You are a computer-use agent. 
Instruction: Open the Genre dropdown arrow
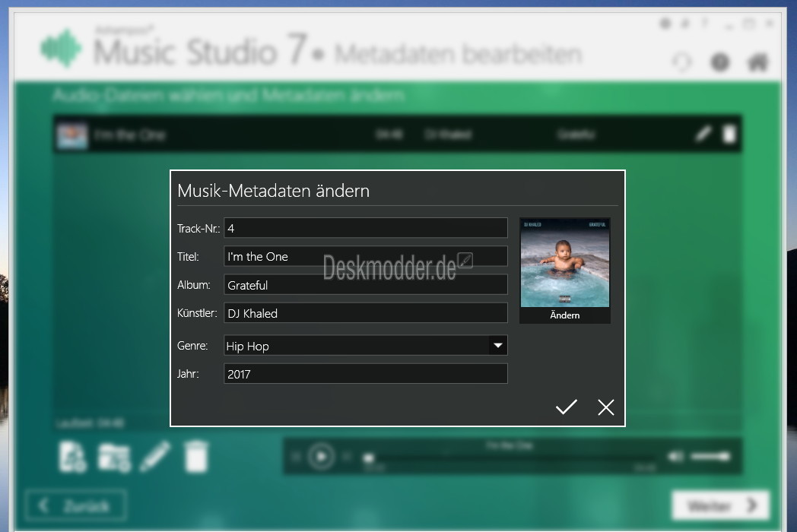[498, 346]
